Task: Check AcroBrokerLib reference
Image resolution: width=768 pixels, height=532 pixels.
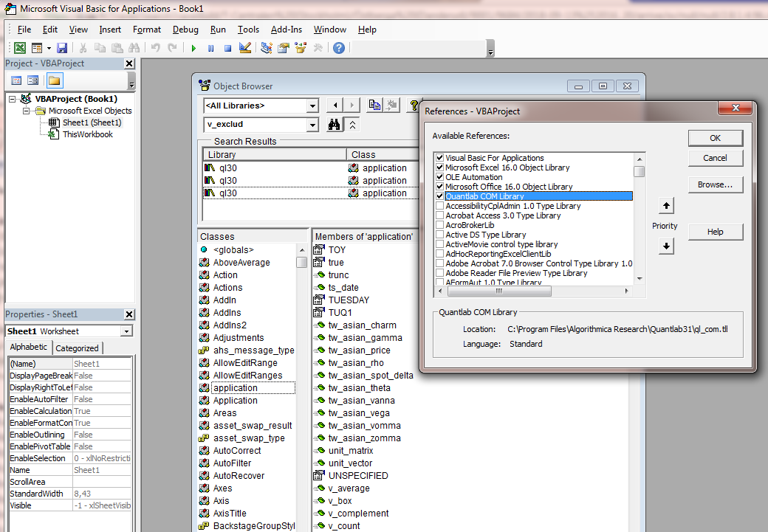Action: (x=440, y=225)
